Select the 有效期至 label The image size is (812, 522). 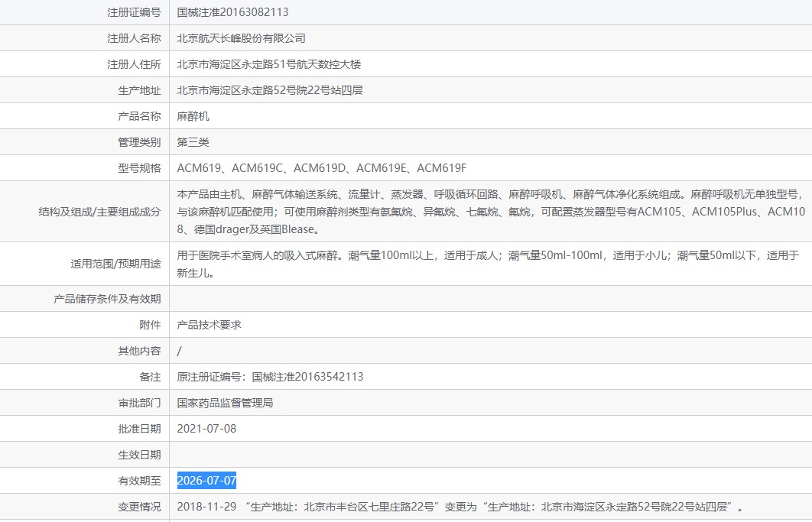point(139,481)
